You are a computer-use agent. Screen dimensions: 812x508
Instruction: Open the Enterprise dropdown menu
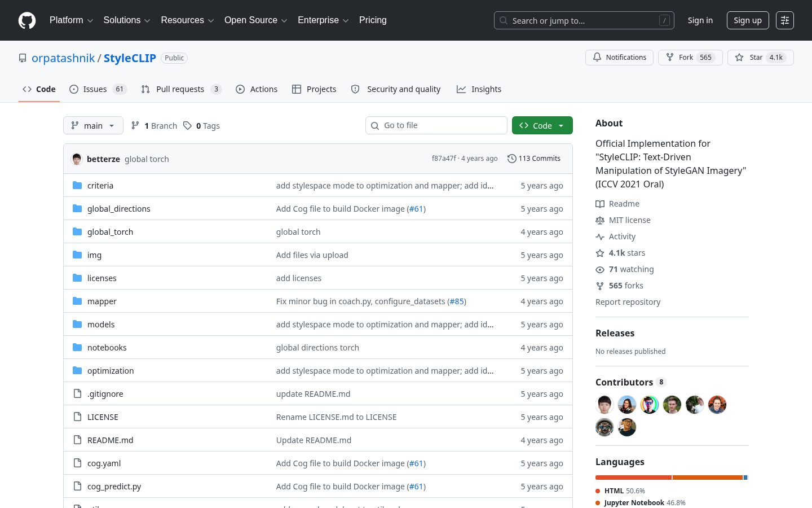pos(323,20)
